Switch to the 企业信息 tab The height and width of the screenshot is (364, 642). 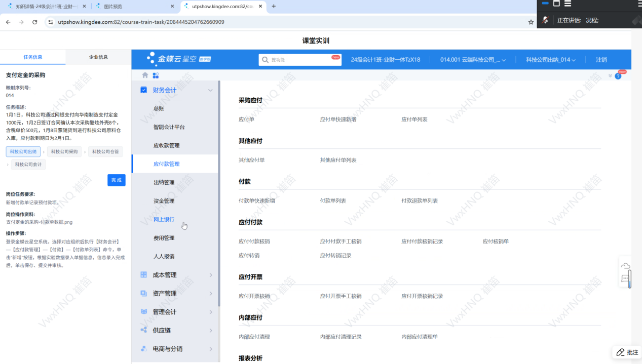(98, 57)
